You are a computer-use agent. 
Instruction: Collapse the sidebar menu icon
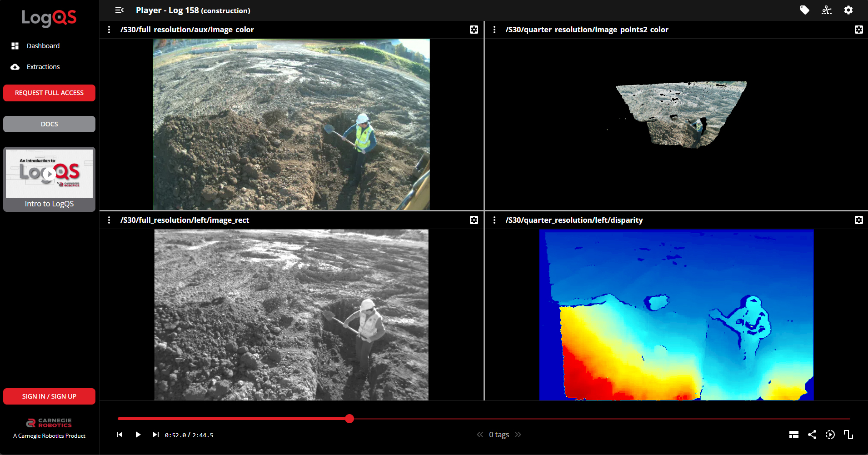[120, 10]
